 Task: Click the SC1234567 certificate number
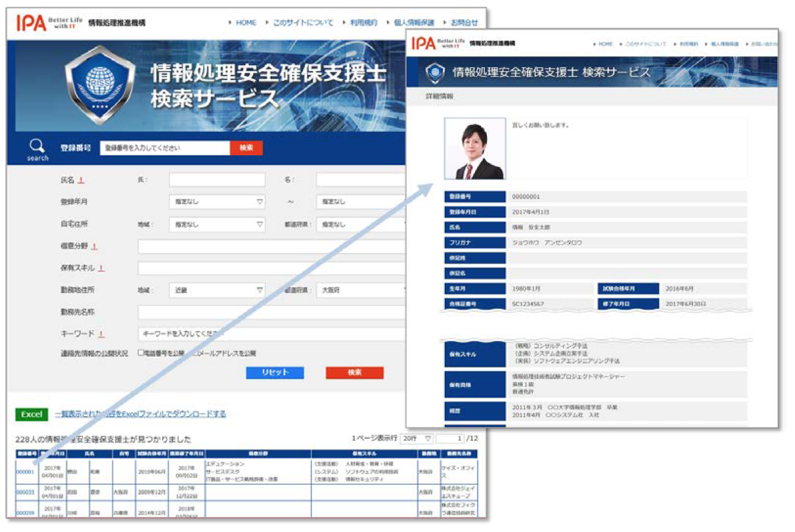click(528, 304)
